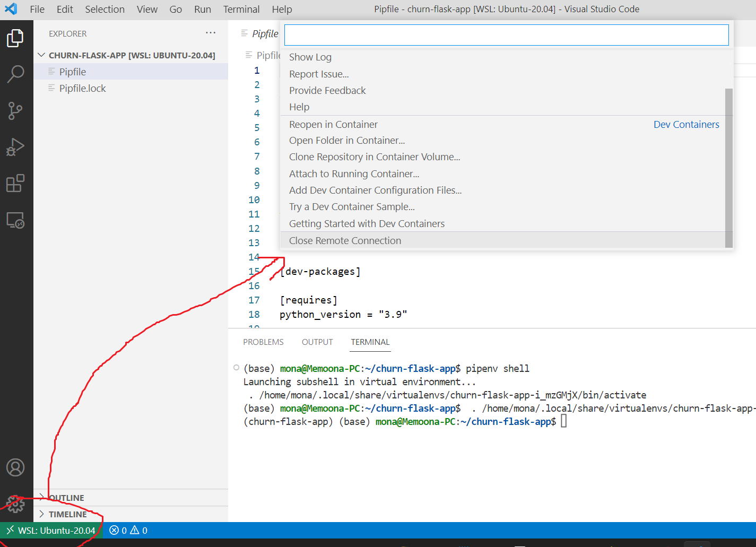Choose Provide Feedback option
This screenshot has height=547, width=756.
[x=503, y=90]
